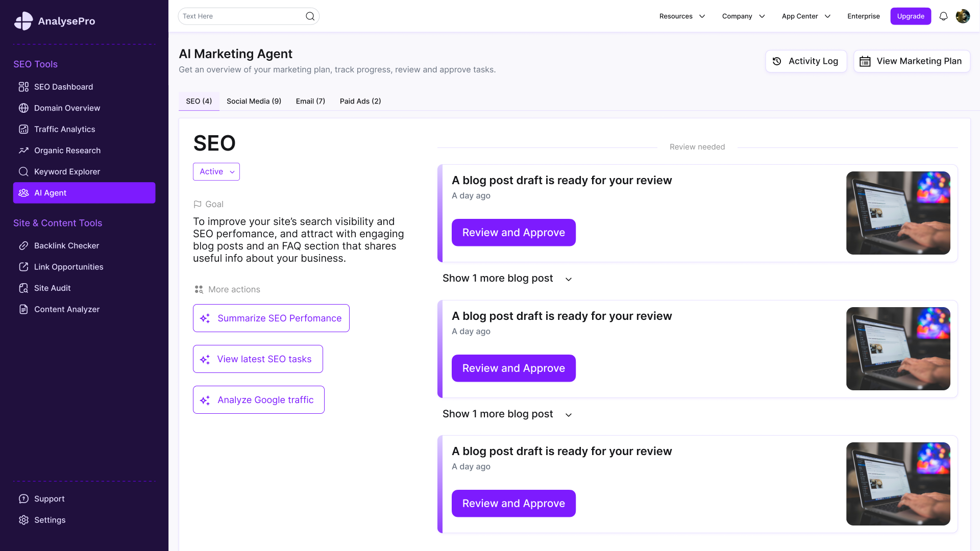Click the Upgrade button
This screenshot has height=551, width=980.
point(911,16)
